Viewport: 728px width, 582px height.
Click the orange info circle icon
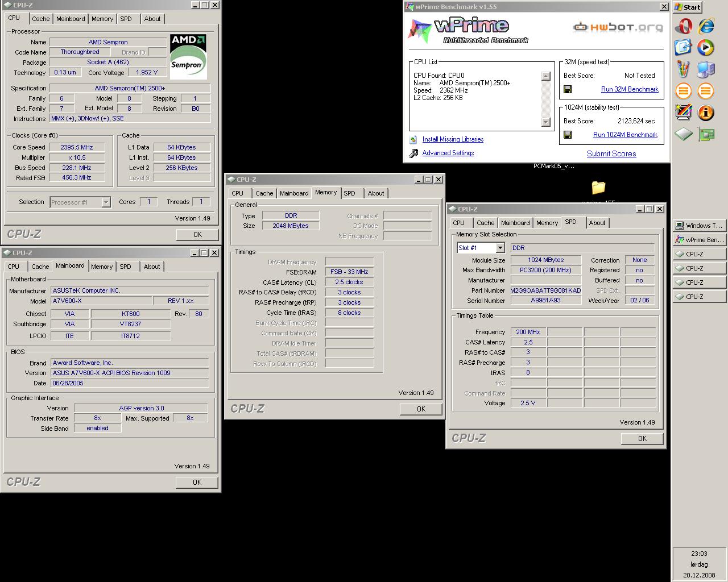(706, 112)
